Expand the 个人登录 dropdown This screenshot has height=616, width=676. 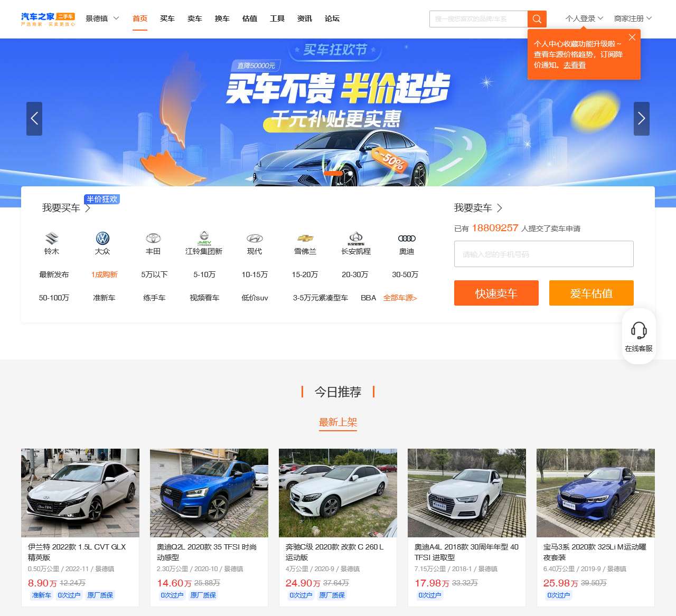click(584, 18)
